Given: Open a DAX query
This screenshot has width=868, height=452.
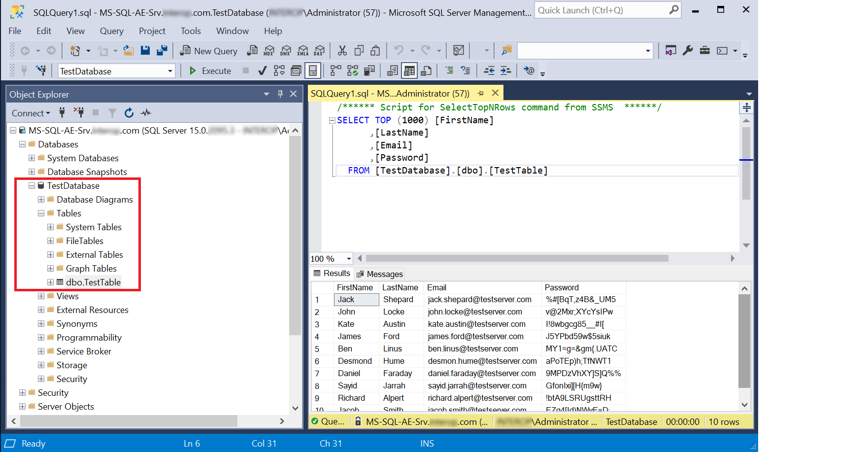Looking at the screenshot, I should (320, 50).
